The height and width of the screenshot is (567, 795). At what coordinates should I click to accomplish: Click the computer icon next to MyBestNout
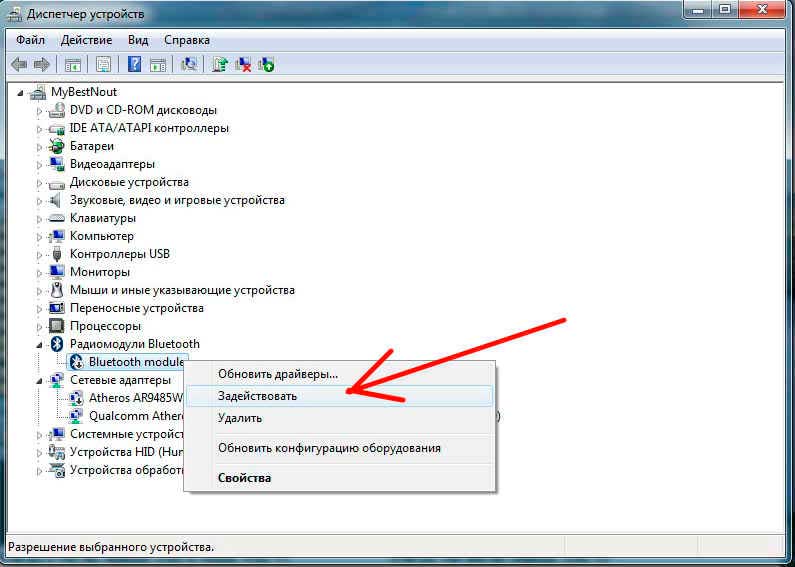[38, 92]
